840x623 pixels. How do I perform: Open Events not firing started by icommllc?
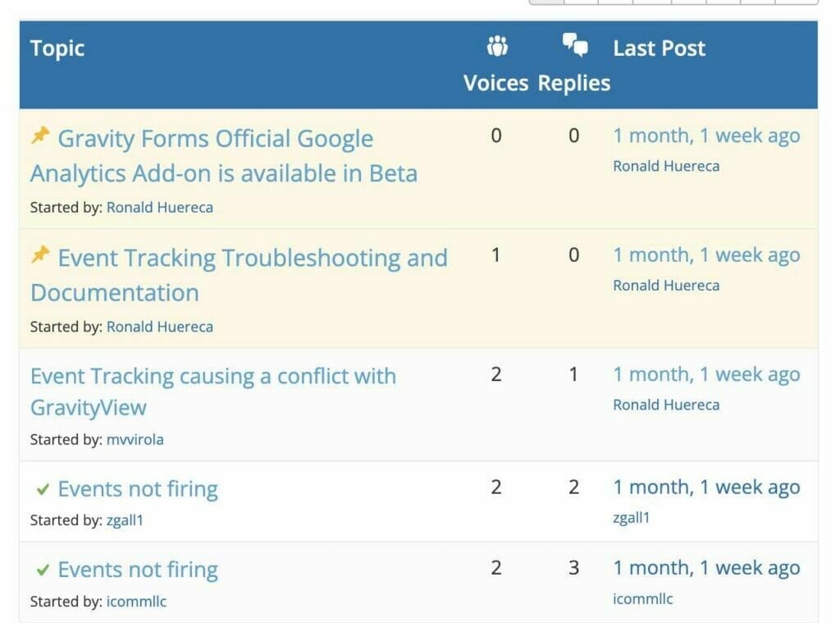click(136, 569)
